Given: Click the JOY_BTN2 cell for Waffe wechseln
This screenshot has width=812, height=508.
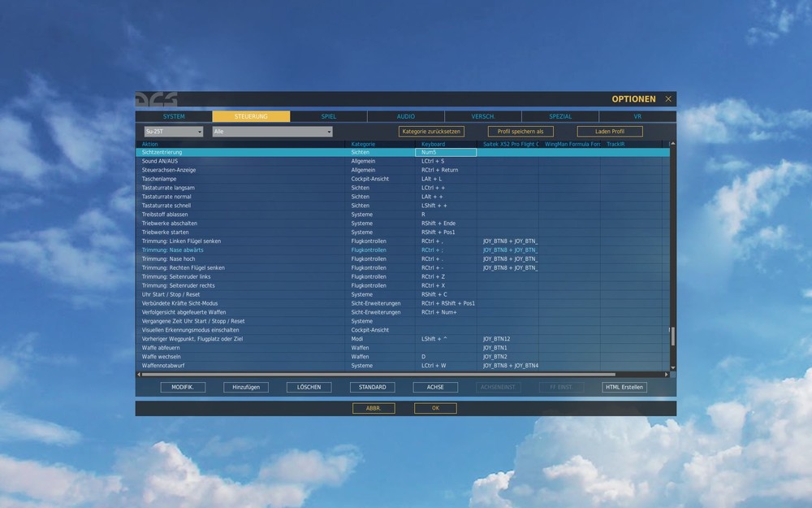Looking at the screenshot, I should [508, 357].
